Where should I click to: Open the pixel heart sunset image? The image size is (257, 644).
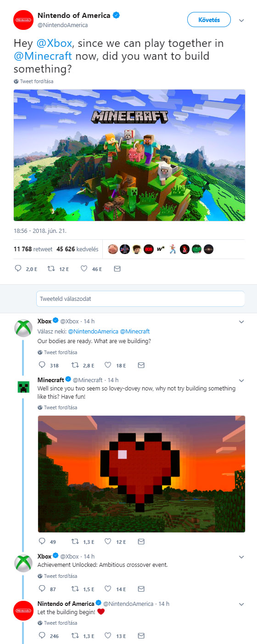pos(142,474)
